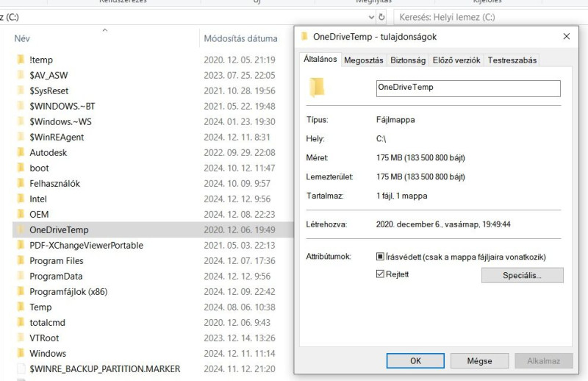Click the boot folder icon
The width and height of the screenshot is (588, 381).
point(21,168)
